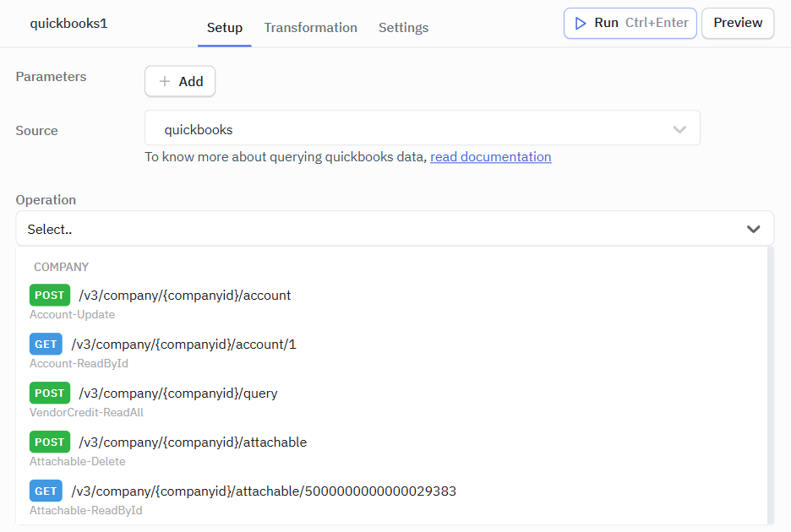Image resolution: width=791 pixels, height=532 pixels.
Task: Click the COMPANY group header
Action: click(61, 267)
